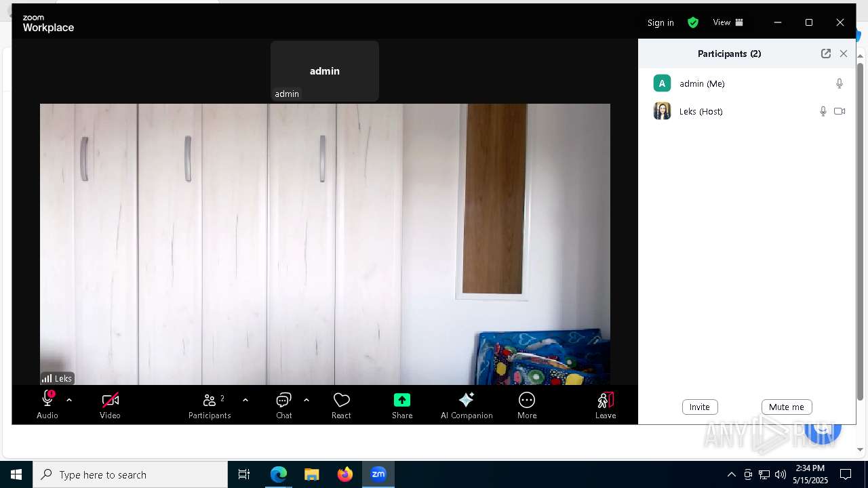The image size is (868, 488).
Task: Open the notification center
Action: click(846, 474)
